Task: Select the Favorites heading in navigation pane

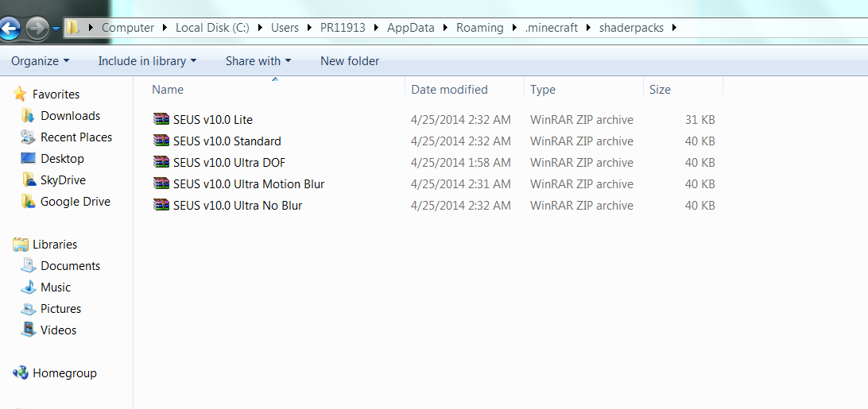Action: pyautogui.click(x=56, y=95)
